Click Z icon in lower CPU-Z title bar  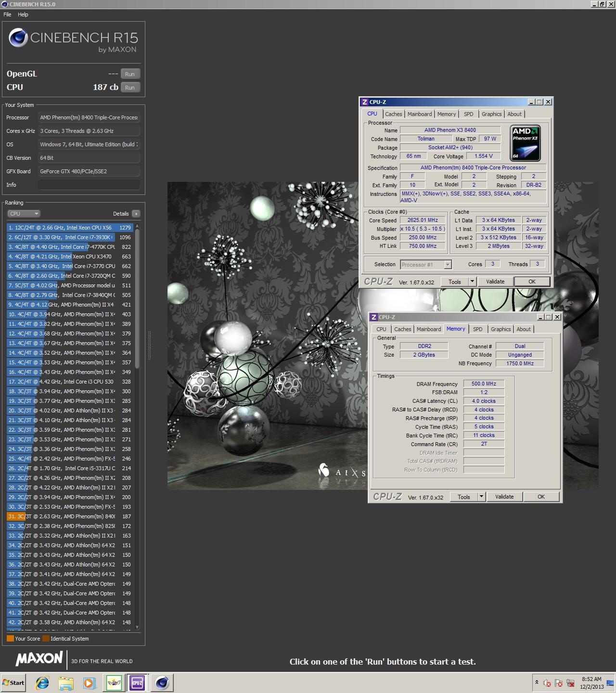click(374, 317)
